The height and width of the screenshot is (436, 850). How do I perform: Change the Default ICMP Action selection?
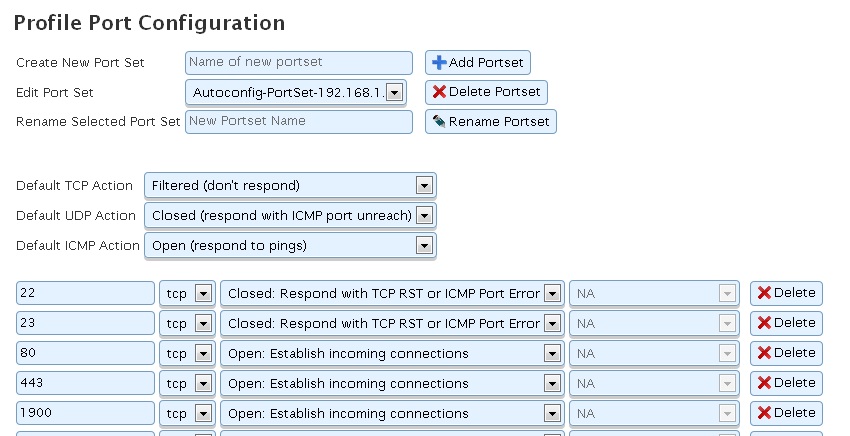tap(291, 245)
